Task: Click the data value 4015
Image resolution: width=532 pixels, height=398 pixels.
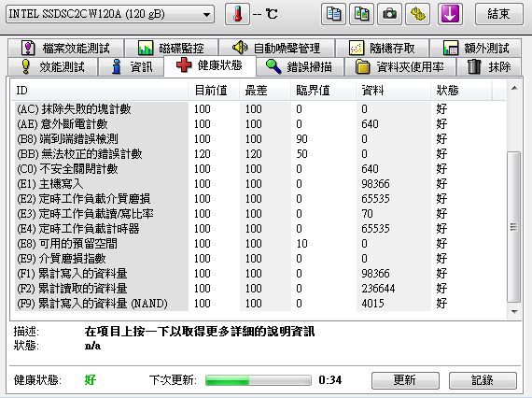Action: coord(373,304)
